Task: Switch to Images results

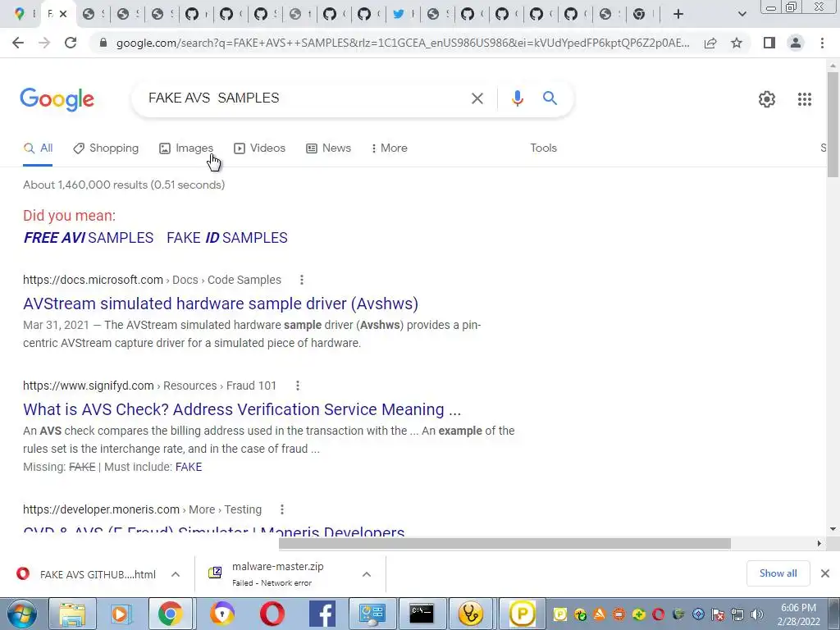Action: click(x=186, y=148)
